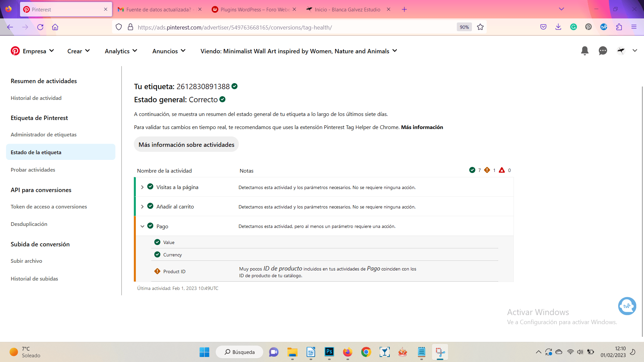The height and width of the screenshot is (362, 644).
Task: Show hidden system tray icons
Action: click(x=538, y=352)
